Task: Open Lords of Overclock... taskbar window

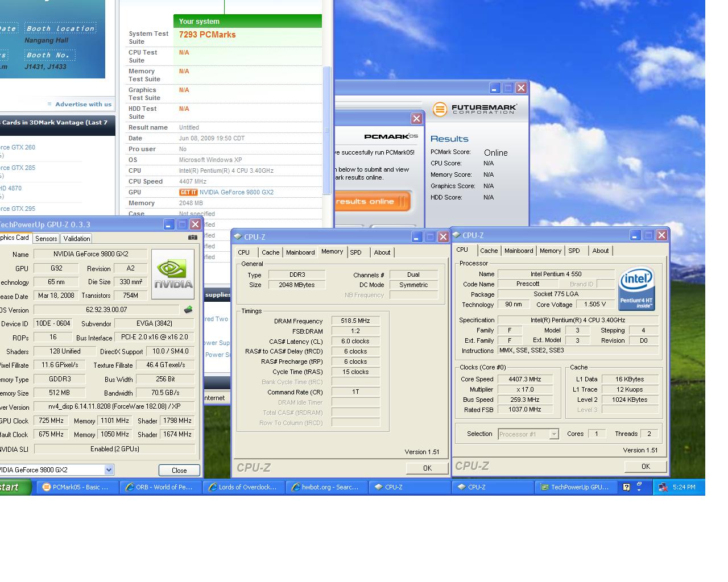Action: (x=244, y=487)
